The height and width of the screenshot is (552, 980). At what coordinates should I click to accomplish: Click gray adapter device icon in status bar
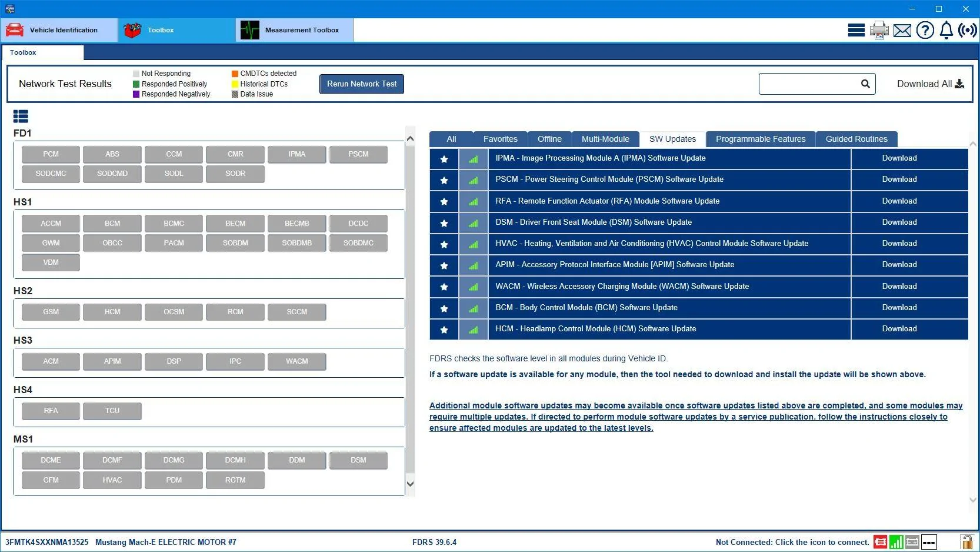pyautogui.click(x=912, y=542)
